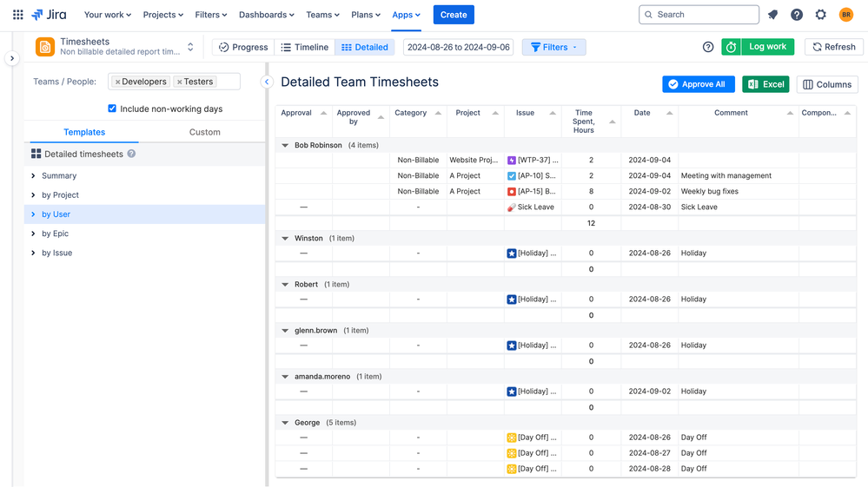This screenshot has width=868, height=487.
Task: Click the Approve All button
Action: pos(698,84)
